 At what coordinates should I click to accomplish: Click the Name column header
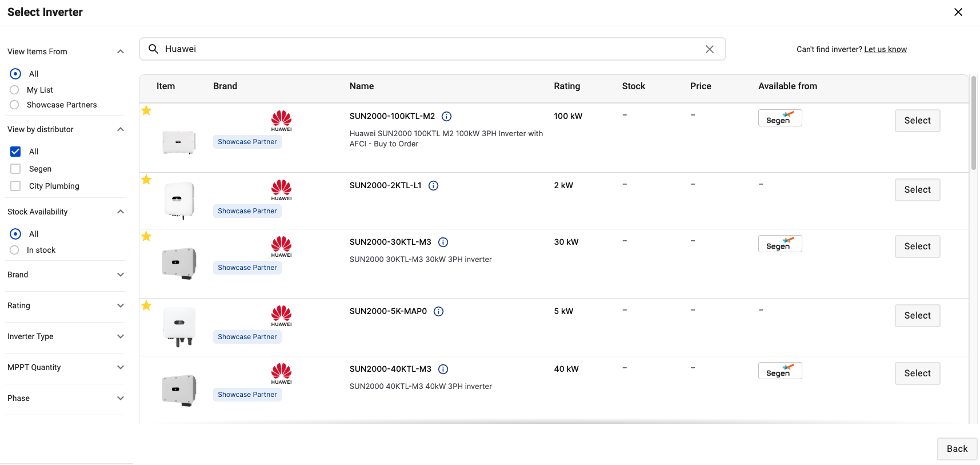click(x=362, y=86)
